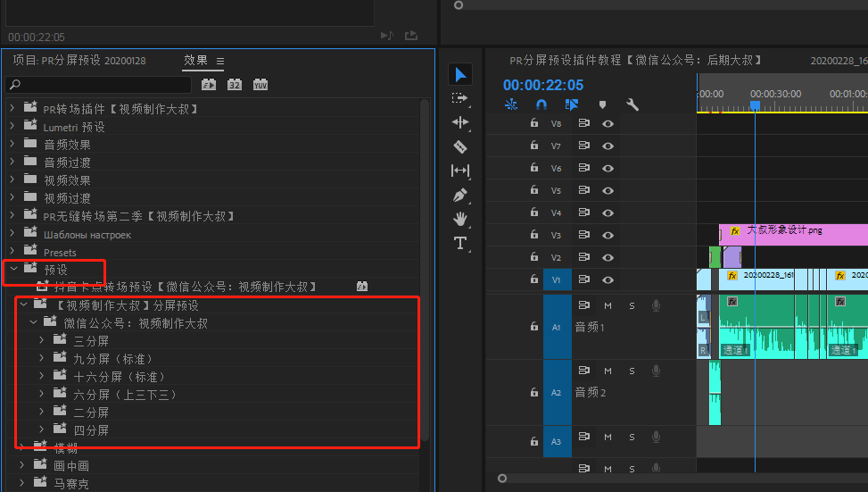
Task: Select the Type tool
Action: point(460,243)
